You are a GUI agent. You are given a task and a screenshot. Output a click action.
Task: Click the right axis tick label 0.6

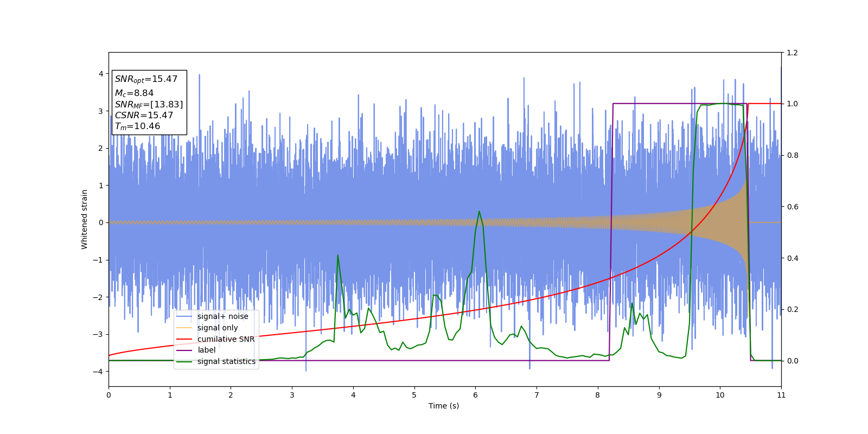coord(792,207)
